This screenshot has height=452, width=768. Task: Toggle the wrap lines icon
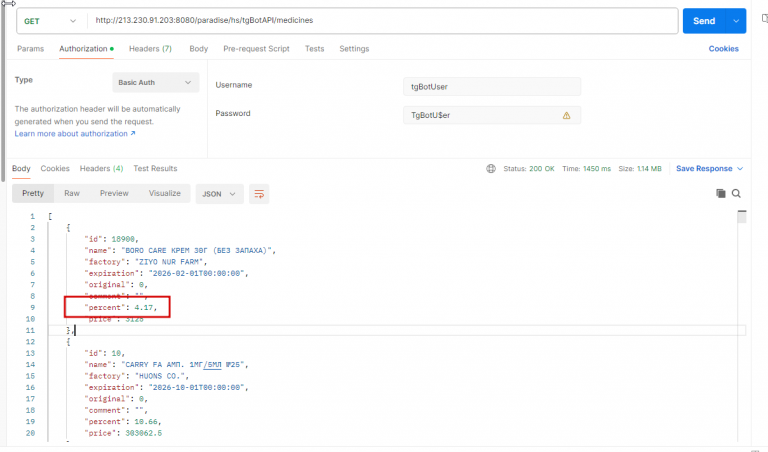(259, 194)
